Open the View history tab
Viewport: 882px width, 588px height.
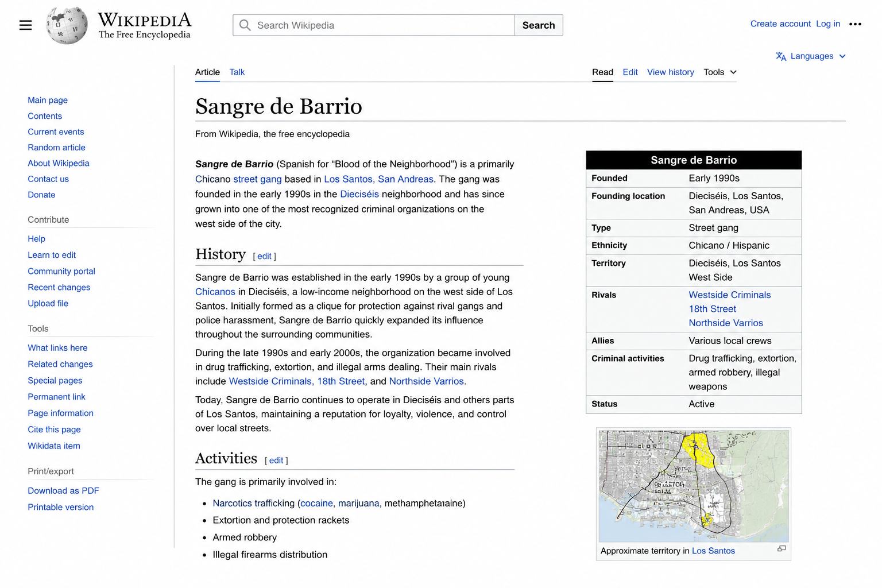pyautogui.click(x=670, y=72)
